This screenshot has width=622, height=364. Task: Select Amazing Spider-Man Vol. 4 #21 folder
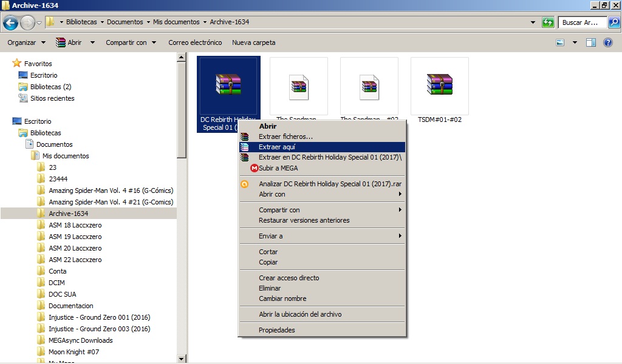coord(111,201)
